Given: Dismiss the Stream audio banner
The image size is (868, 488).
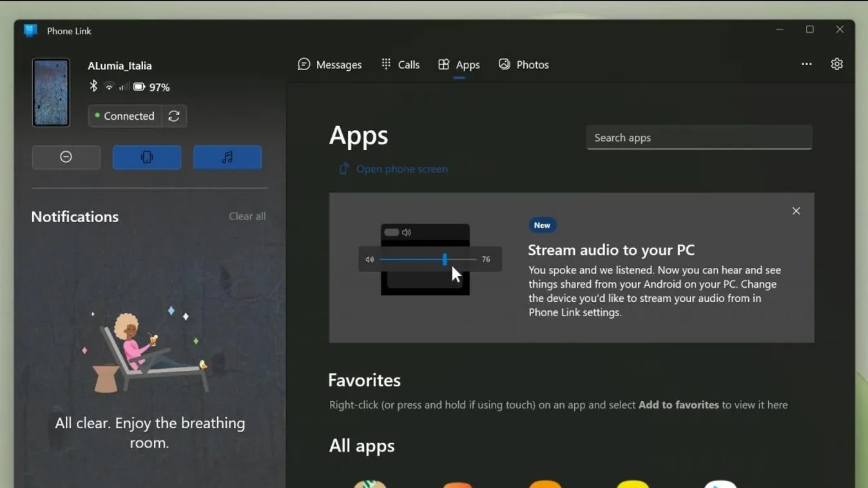Looking at the screenshot, I should [796, 211].
